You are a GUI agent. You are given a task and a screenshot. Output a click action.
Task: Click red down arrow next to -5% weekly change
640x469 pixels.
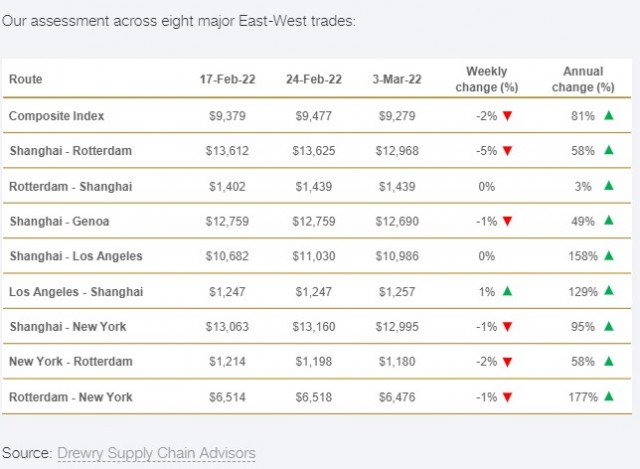(x=507, y=151)
